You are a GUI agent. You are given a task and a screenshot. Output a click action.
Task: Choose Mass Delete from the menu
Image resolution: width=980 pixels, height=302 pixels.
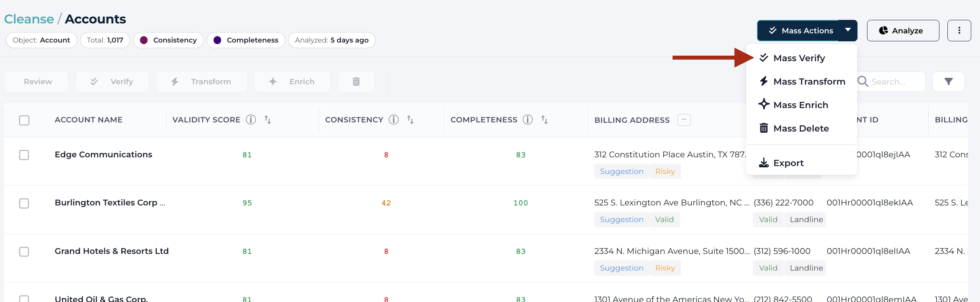tap(801, 128)
